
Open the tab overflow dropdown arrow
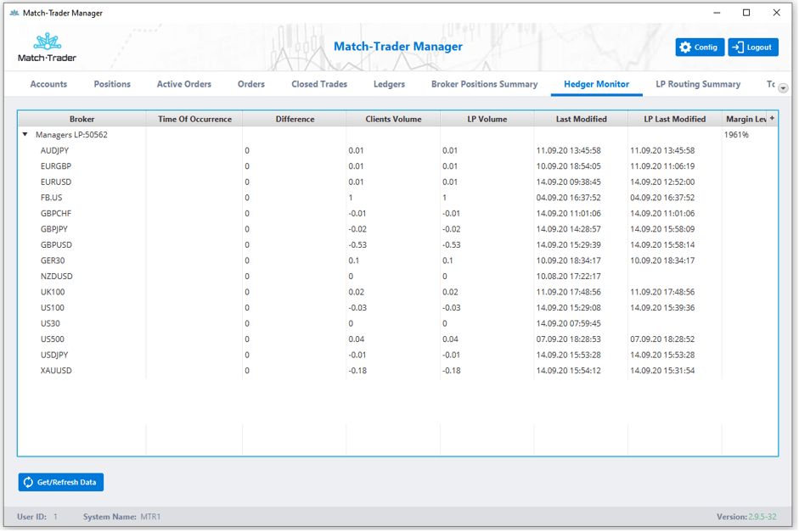coord(783,88)
